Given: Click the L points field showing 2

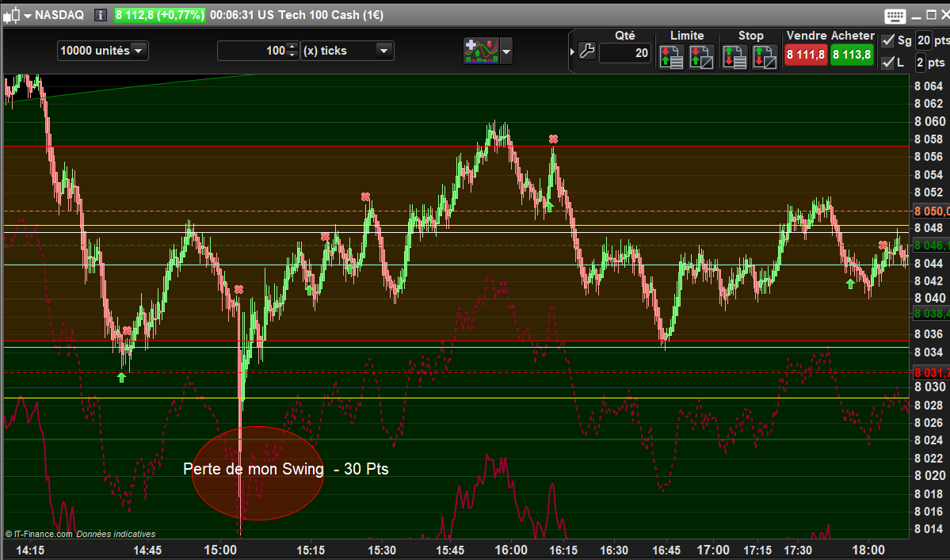Looking at the screenshot, I should [x=920, y=63].
